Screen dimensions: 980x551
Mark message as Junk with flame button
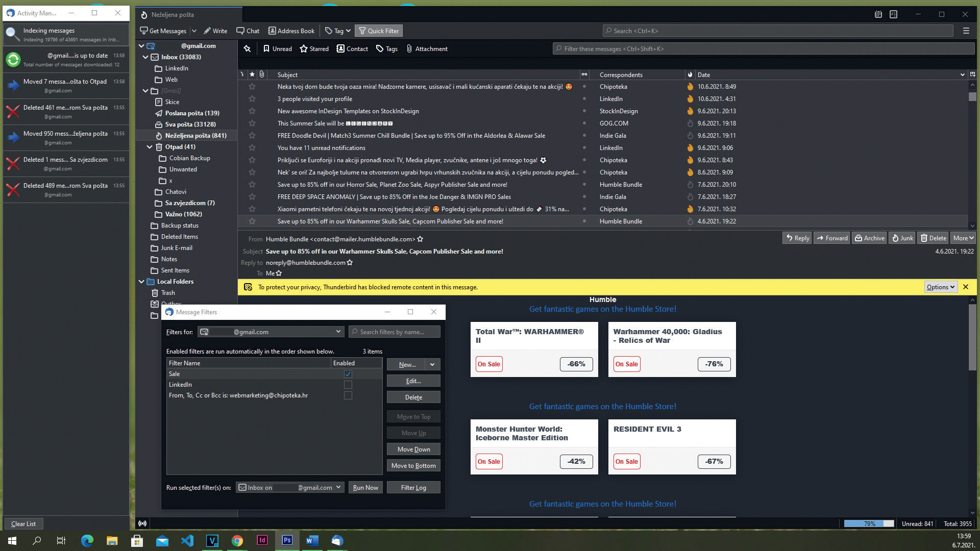902,238
